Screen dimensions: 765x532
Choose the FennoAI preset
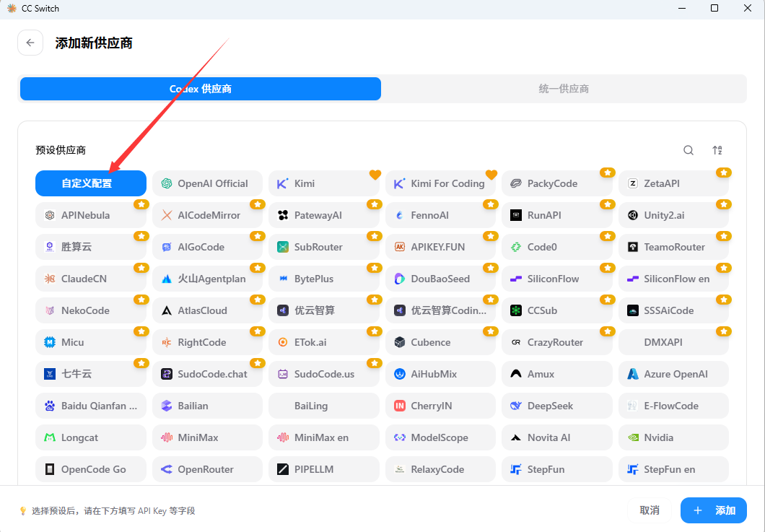click(440, 215)
